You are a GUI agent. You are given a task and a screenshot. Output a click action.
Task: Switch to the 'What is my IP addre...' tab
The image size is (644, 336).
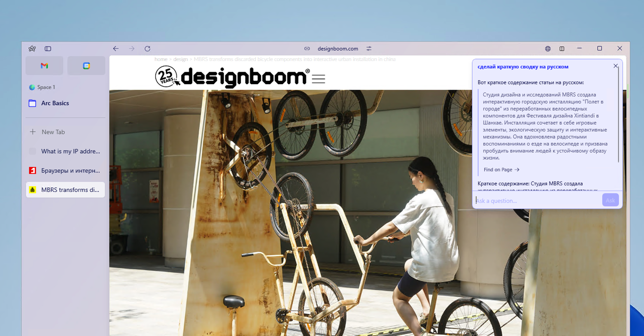point(65,151)
